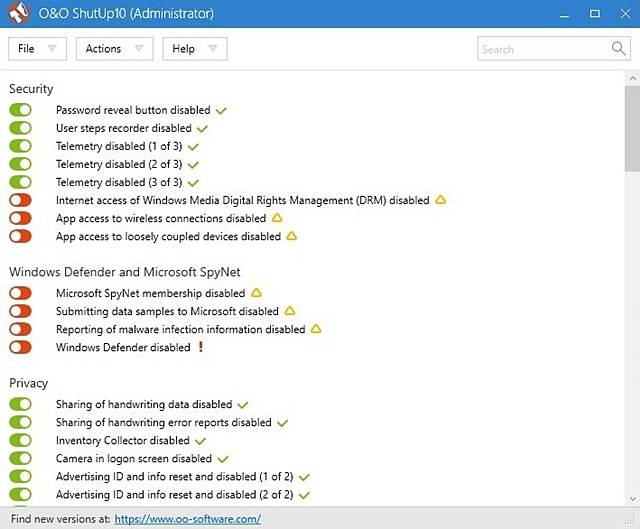Click green checkmark beside Password reveal button disabled
The height and width of the screenshot is (529, 640).
(221, 110)
